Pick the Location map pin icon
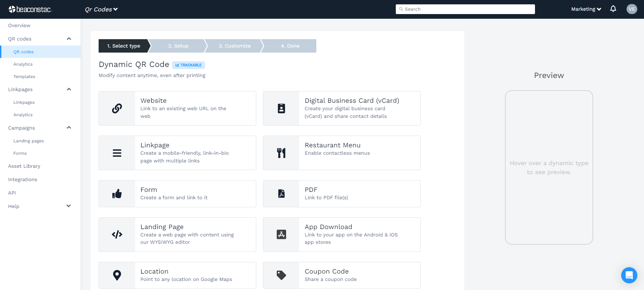This screenshot has width=644, height=290. [x=117, y=275]
